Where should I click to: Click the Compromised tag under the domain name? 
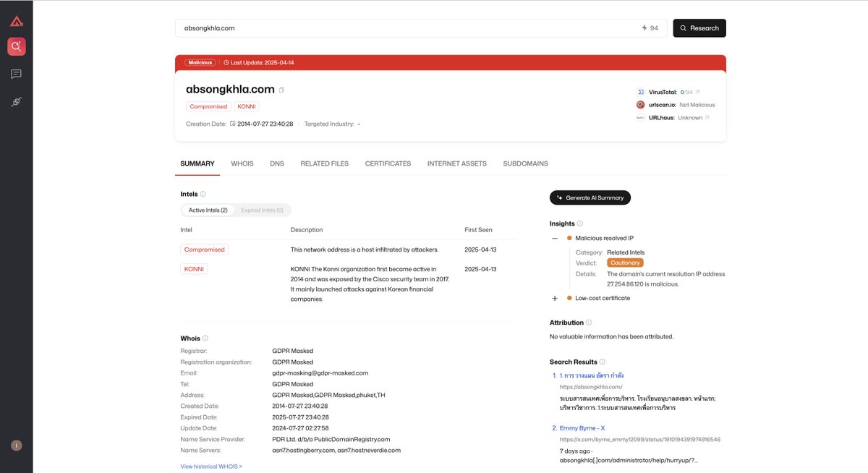[208, 106]
